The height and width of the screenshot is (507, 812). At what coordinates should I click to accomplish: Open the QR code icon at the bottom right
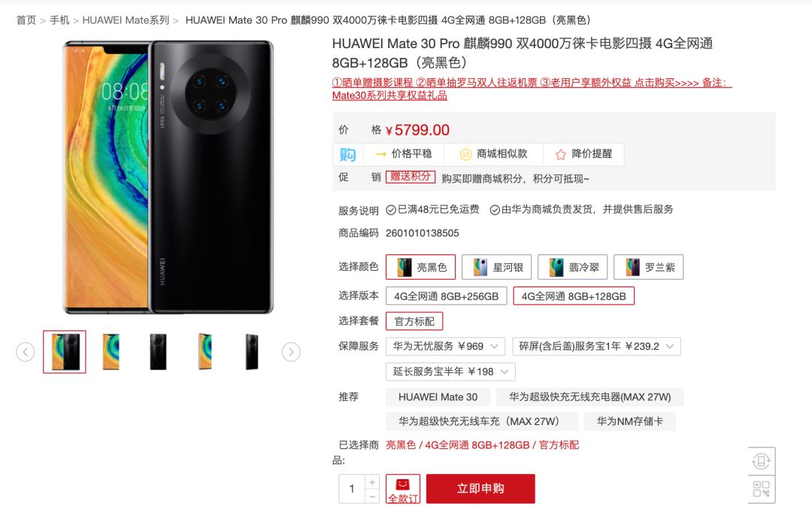tap(761, 489)
